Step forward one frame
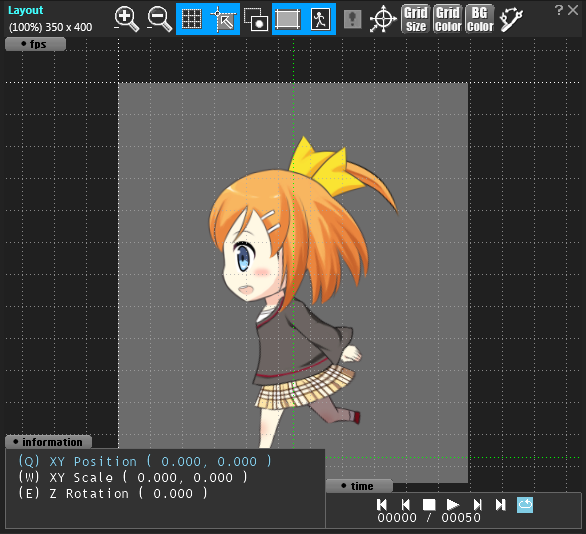This screenshot has height=534, width=586. tap(477, 504)
